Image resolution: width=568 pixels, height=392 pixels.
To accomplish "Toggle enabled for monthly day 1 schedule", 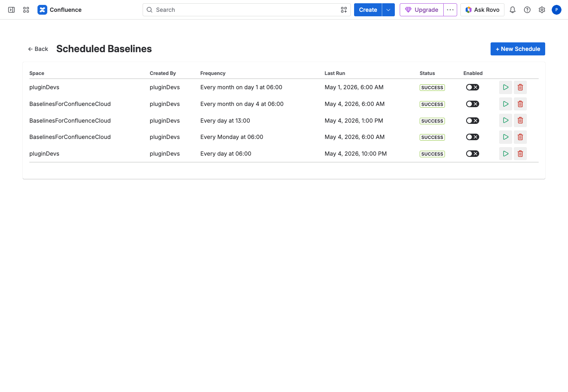I will tap(473, 87).
